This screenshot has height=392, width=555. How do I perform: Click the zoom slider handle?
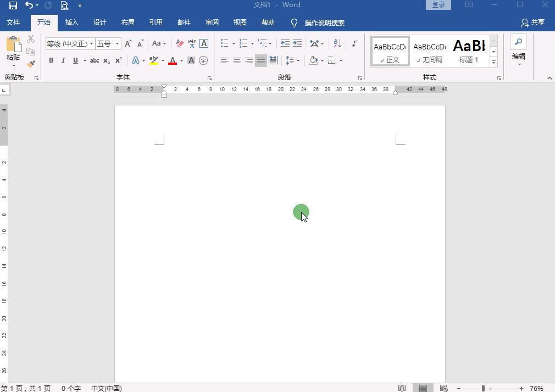483,389
